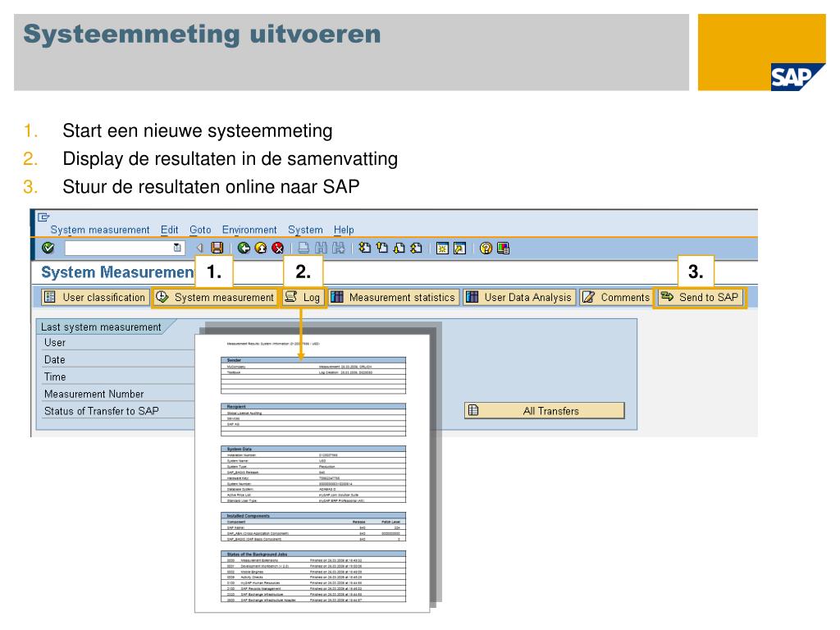The image size is (840, 630).
Task: Click the User classification button
Action: (x=95, y=297)
